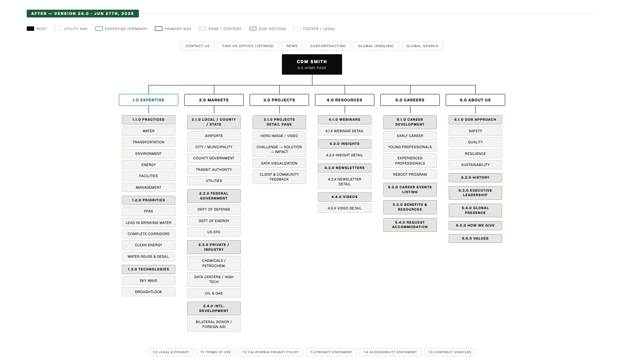
Task: Select 5.2.0 Career Events Listing node
Action: pyautogui.click(x=410, y=190)
